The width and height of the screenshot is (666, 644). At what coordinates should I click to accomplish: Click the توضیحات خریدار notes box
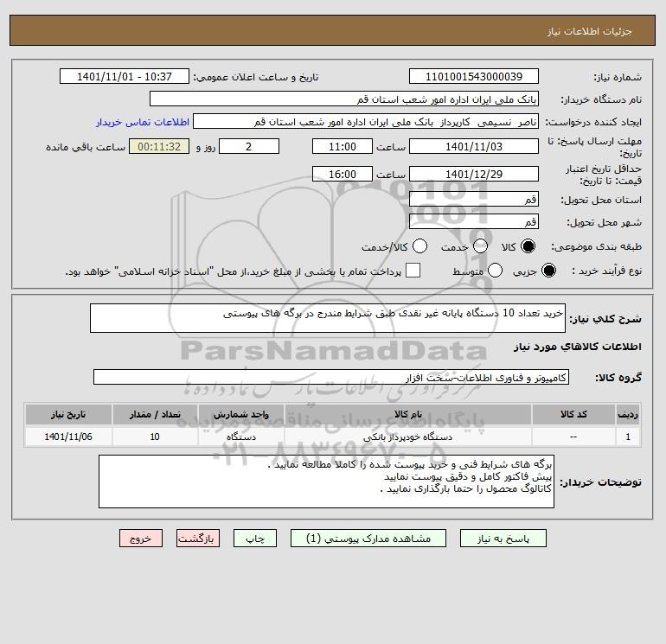(x=326, y=481)
